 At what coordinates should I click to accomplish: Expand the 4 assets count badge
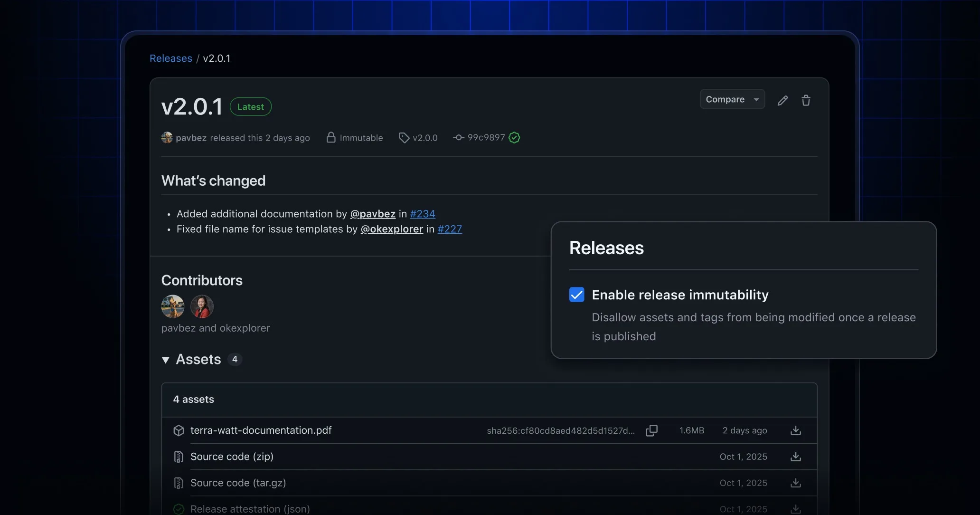pos(235,360)
